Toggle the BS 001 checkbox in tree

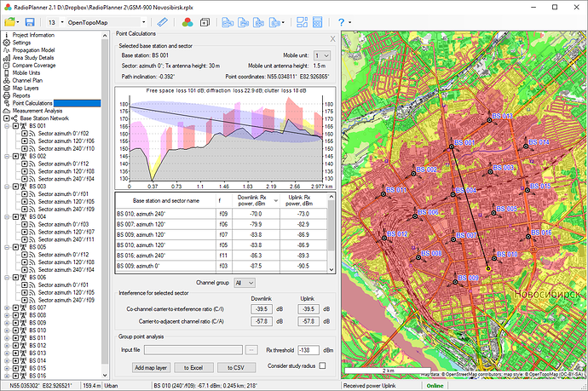(x=15, y=126)
